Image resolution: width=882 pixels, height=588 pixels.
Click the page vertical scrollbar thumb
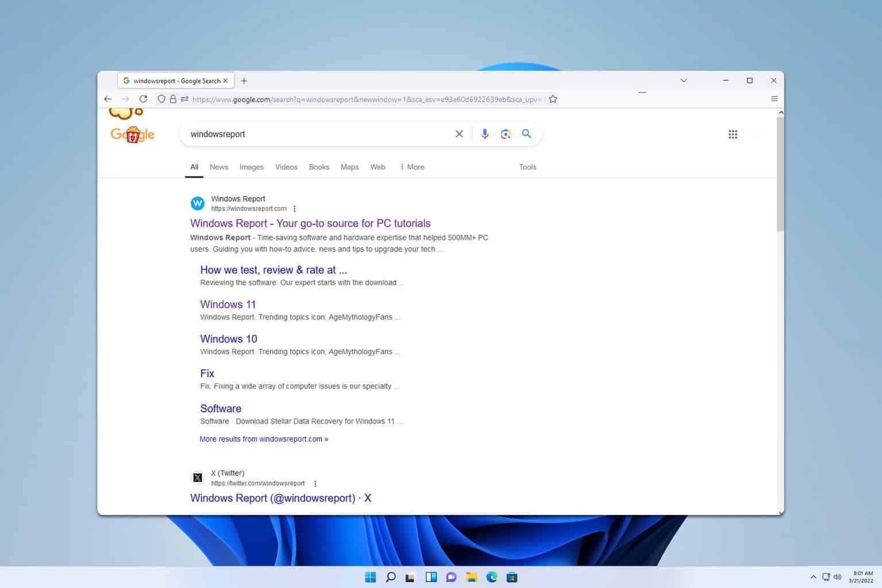point(780,173)
